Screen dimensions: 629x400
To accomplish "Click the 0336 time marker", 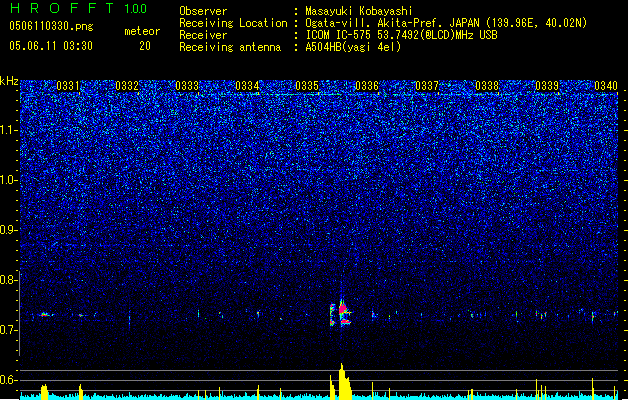I will [x=367, y=86].
